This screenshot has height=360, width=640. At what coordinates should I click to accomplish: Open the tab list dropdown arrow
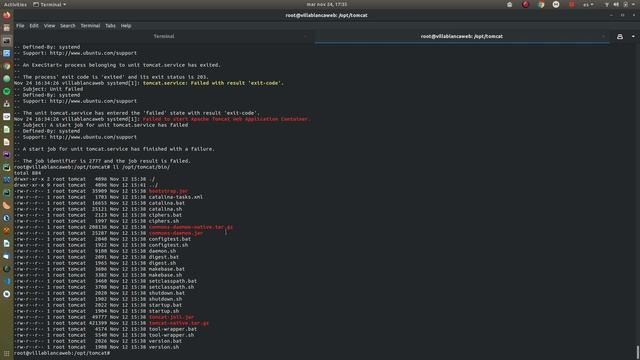pos(633,36)
